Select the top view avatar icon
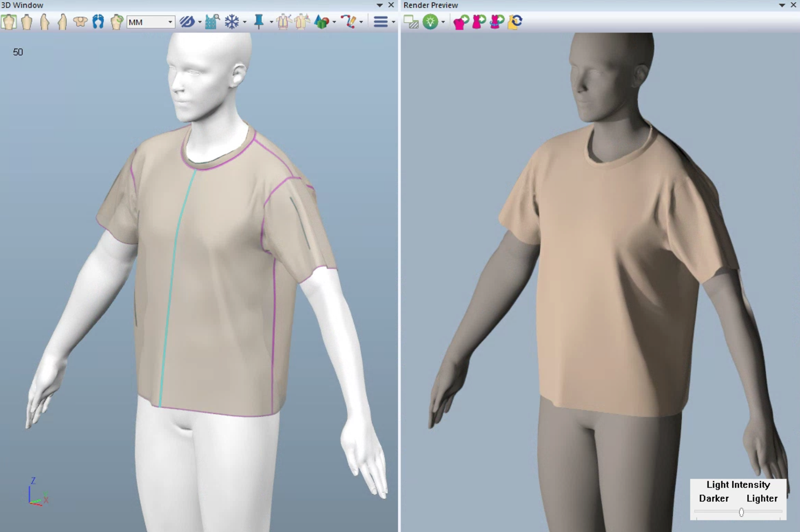This screenshot has height=532, width=800. tap(80, 22)
